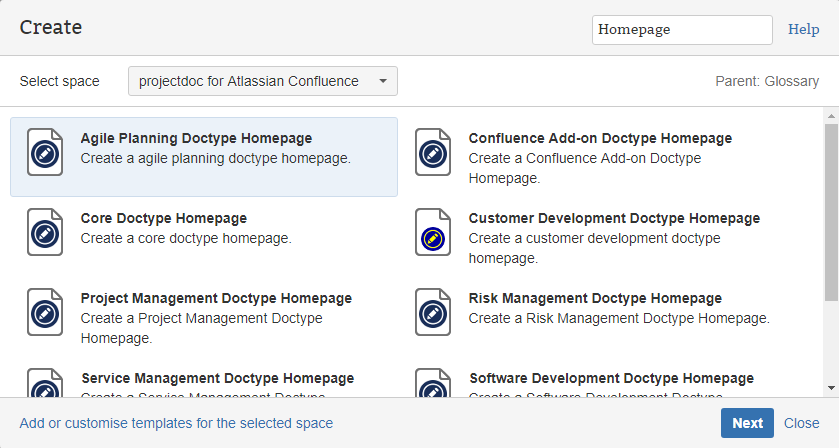The image size is (839, 448).
Task: Click the Homepage filter search field
Action: pos(681,30)
